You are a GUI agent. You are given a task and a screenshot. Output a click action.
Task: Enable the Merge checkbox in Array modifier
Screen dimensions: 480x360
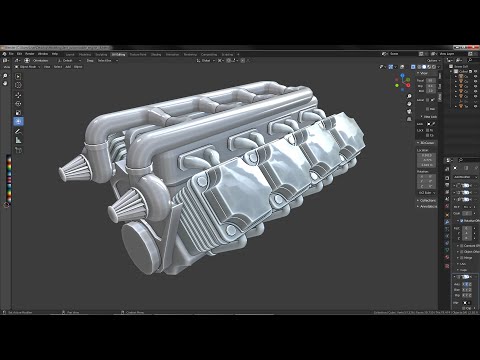[x=462, y=258]
